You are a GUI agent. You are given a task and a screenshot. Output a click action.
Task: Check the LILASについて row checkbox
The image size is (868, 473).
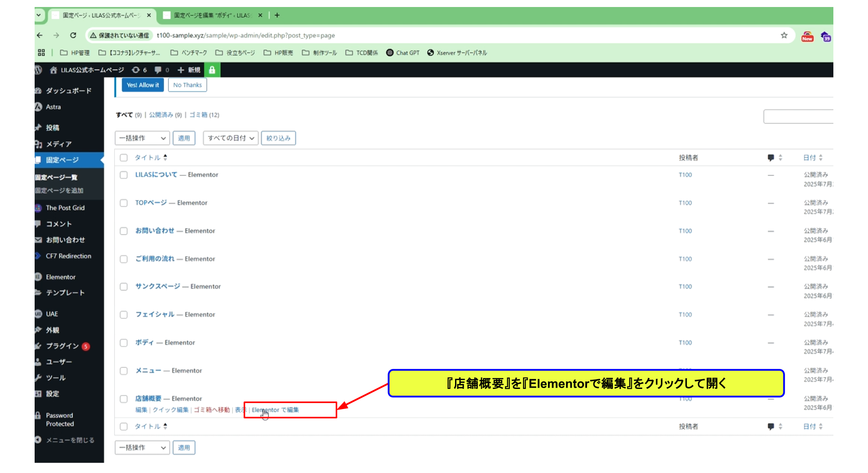124,175
